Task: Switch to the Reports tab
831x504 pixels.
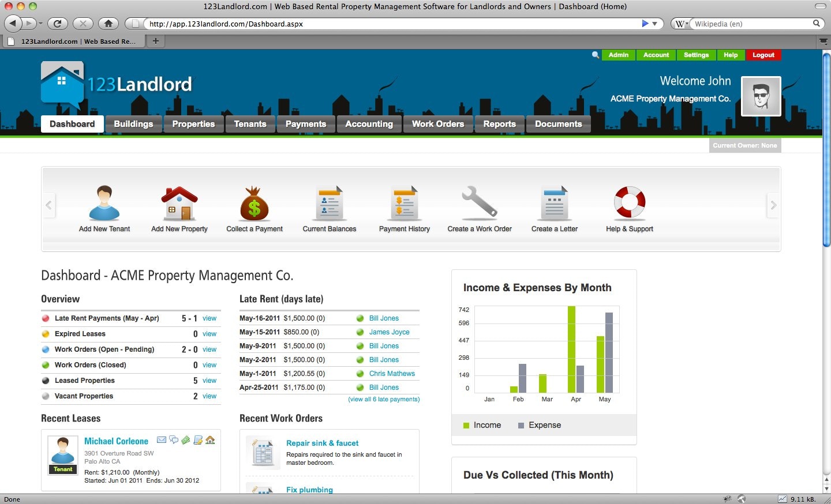Action: click(500, 124)
